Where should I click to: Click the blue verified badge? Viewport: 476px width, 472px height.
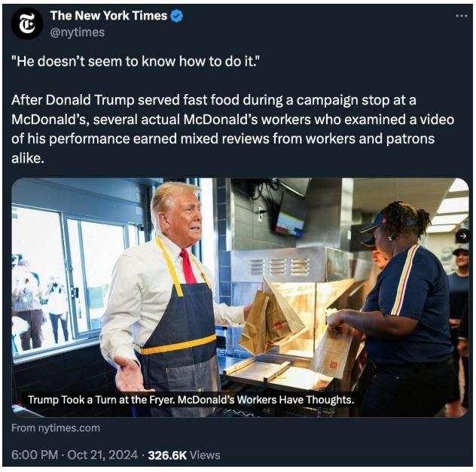coord(177,16)
